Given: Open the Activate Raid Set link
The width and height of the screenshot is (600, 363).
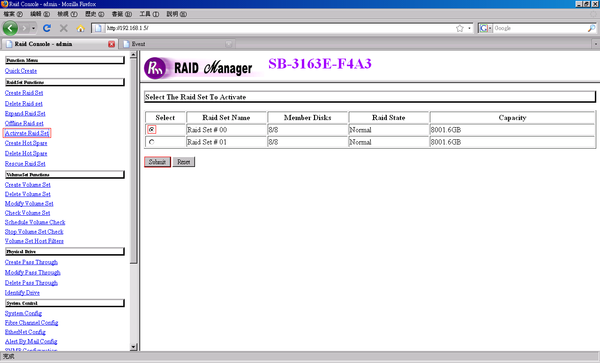Looking at the screenshot, I should (x=27, y=133).
